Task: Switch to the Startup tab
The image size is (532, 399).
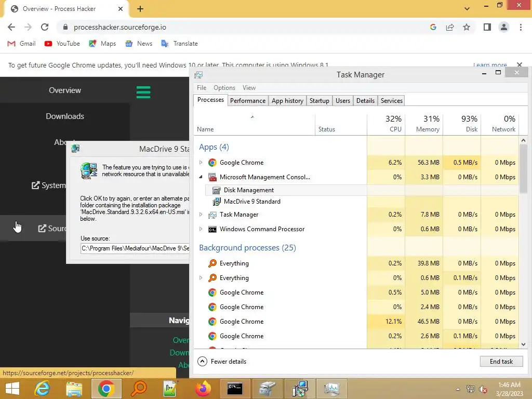Action: [x=320, y=101]
